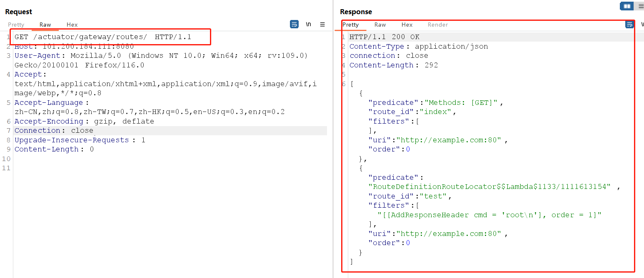Select the side-by-side panel layout icon
Viewport: 644px width, 278px height.
[626, 6]
